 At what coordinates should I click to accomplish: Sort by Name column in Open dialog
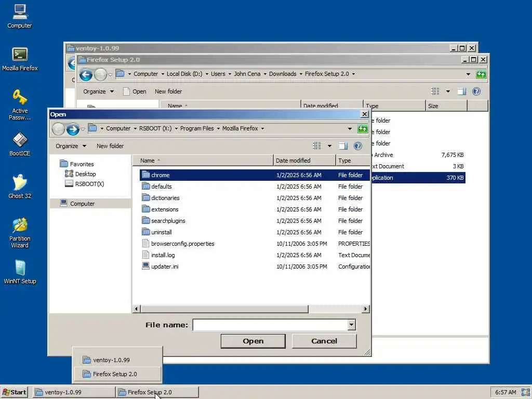(203, 161)
